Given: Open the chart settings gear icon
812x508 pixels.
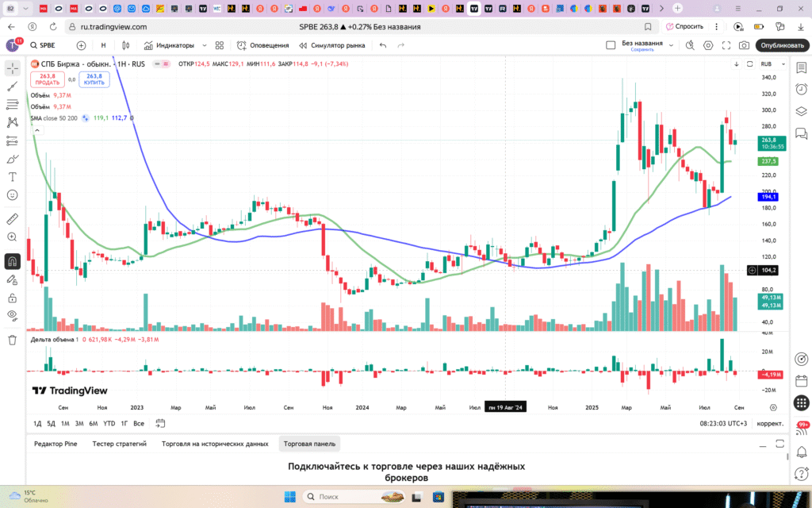Looking at the screenshot, I should 708,45.
